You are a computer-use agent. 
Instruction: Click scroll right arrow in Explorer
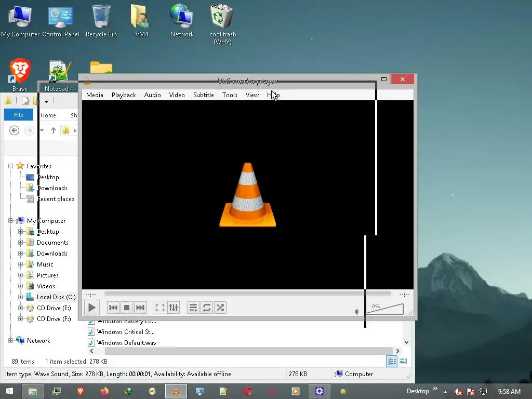click(x=397, y=351)
